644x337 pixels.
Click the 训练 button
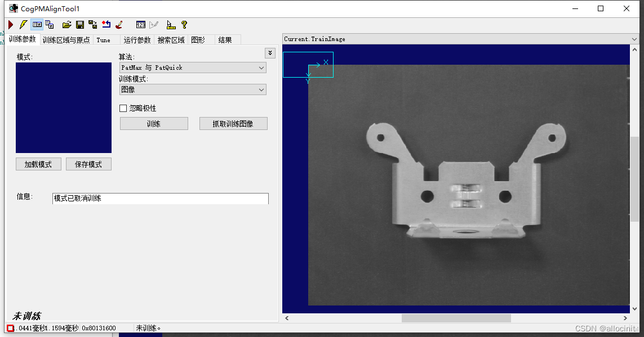coord(154,123)
